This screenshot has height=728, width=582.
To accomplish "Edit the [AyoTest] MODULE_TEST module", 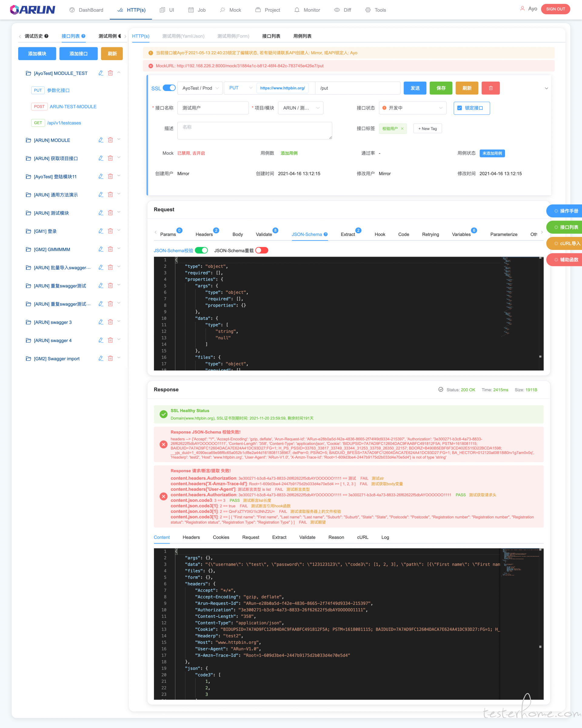I will pos(101,73).
